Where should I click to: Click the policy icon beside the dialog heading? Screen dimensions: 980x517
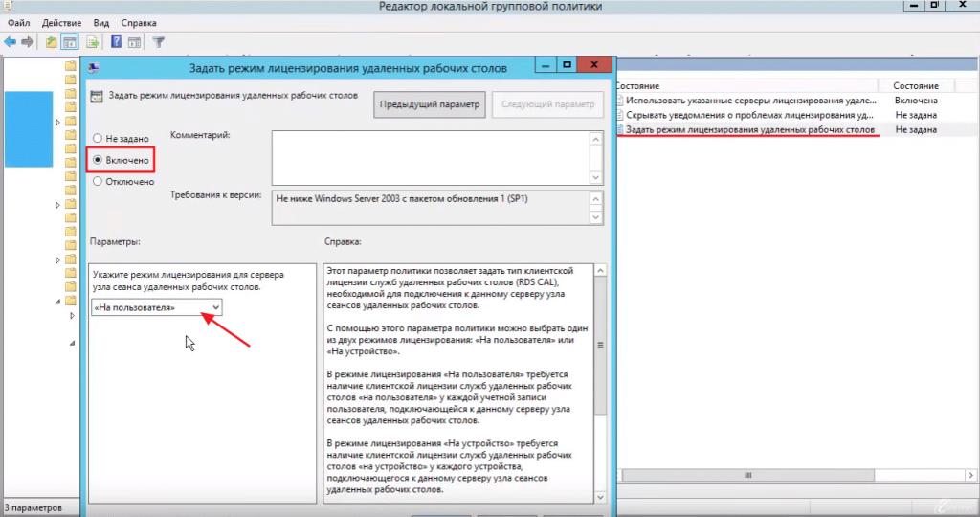click(x=97, y=97)
